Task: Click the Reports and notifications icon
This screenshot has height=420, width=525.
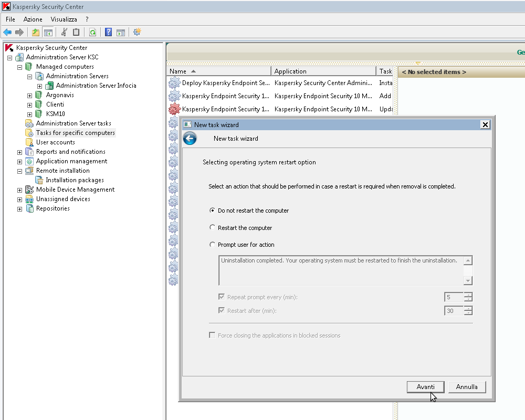Action: pyautogui.click(x=29, y=152)
